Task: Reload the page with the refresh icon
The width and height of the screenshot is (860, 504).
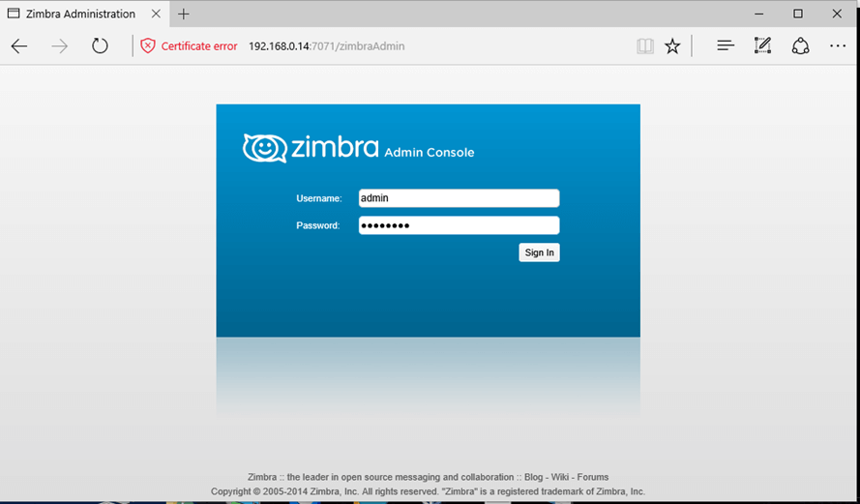Action: point(100,46)
